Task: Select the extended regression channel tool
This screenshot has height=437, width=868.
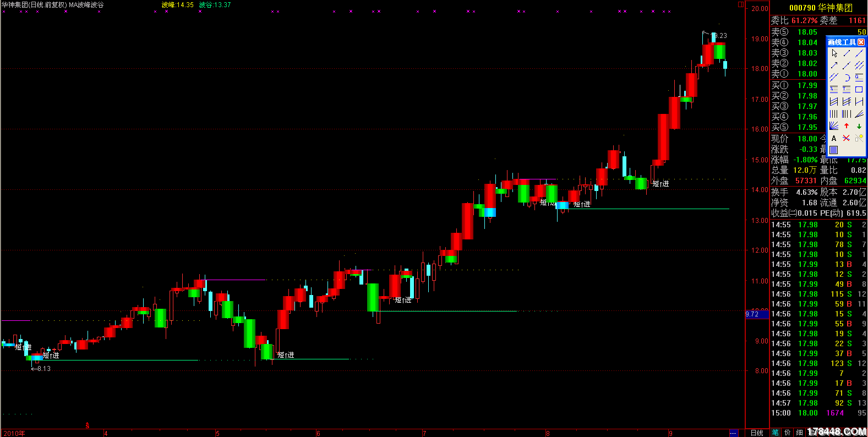Action: (x=847, y=102)
